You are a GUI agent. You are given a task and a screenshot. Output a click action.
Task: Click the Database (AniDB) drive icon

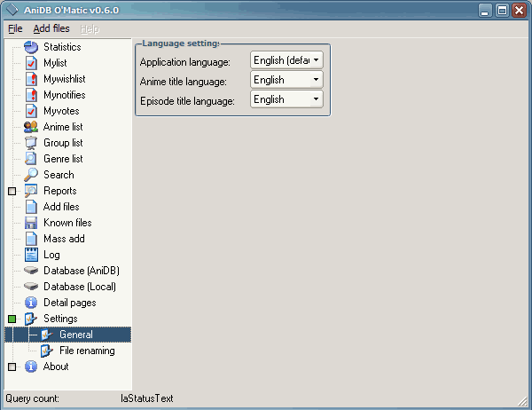coord(31,271)
